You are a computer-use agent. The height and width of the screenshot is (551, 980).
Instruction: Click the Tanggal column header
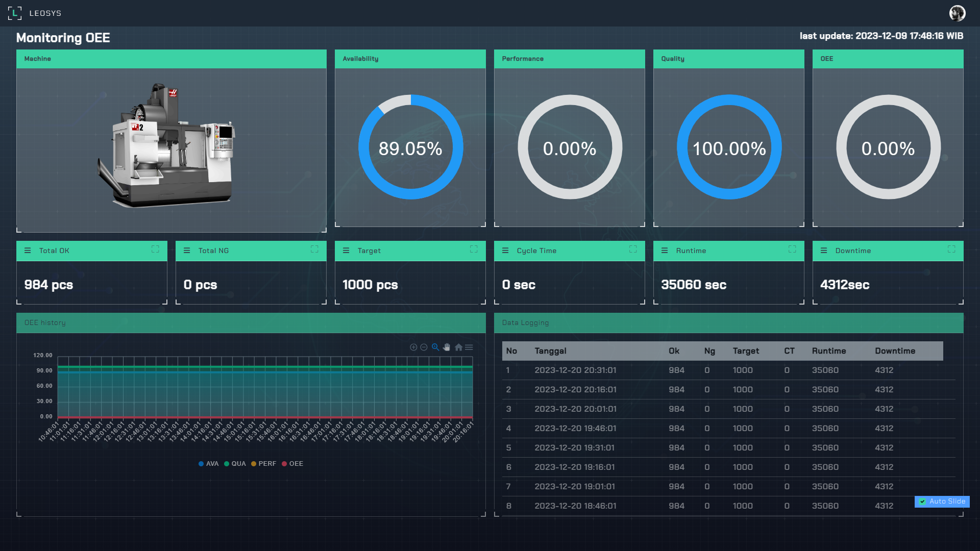[550, 351]
